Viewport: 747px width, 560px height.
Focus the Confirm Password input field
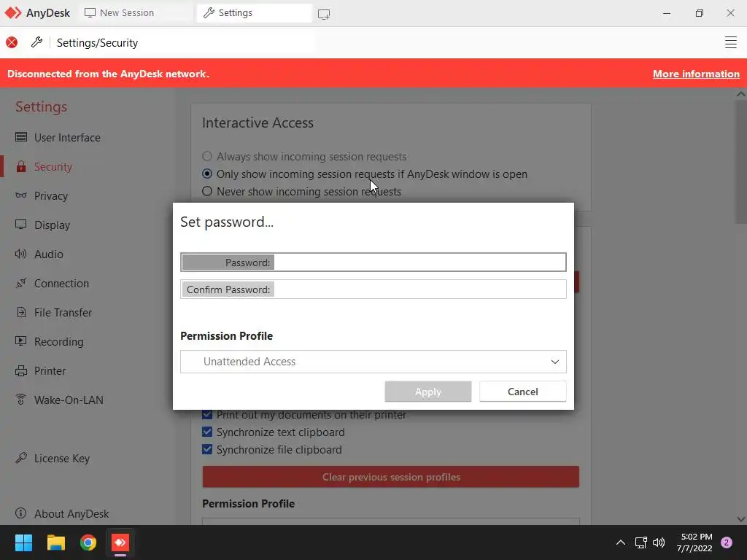[x=373, y=289]
